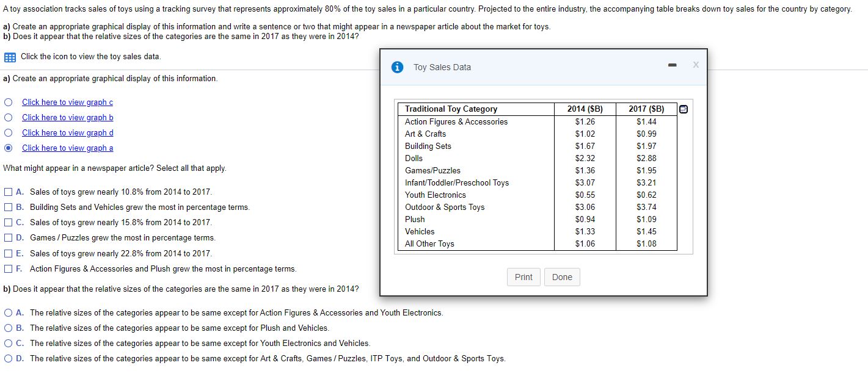Click the 'All Other Toys' row label
This screenshot has width=868, height=382.
(429, 243)
